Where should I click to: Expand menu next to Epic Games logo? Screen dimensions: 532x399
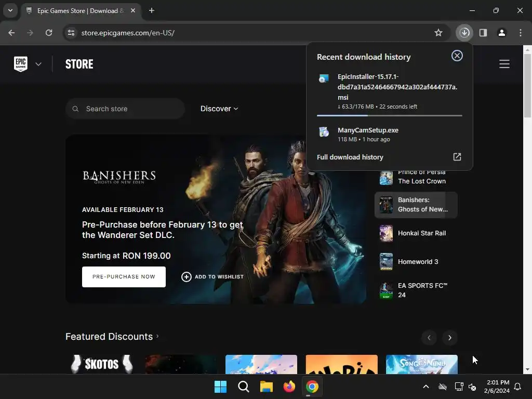38,64
